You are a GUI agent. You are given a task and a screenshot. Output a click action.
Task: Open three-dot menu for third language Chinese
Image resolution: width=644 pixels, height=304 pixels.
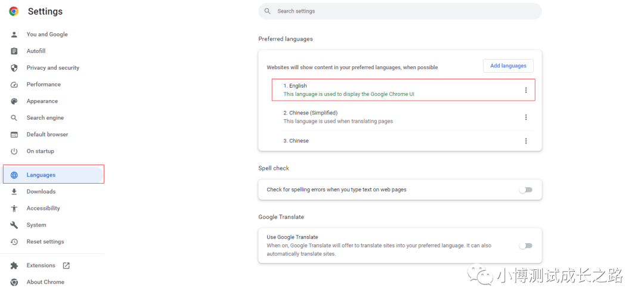click(526, 141)
